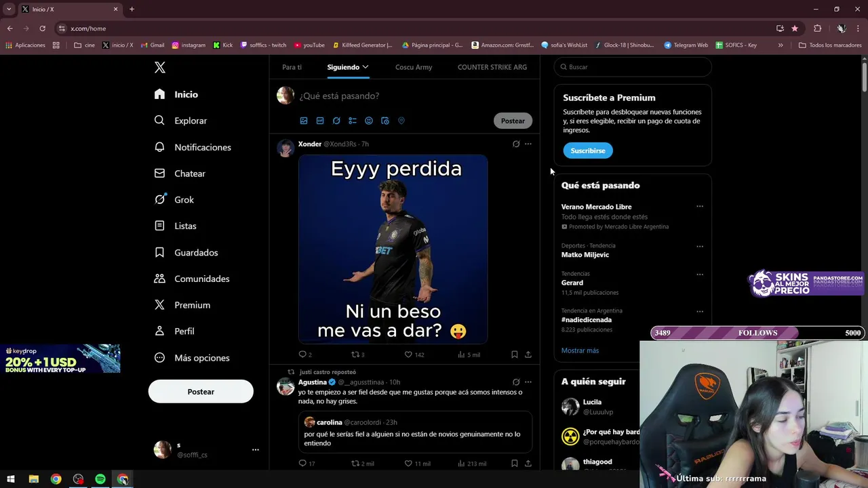This screenshot has width=868, height=488.
Task: Add a poll icon in composer
Action: click(353, 121)
